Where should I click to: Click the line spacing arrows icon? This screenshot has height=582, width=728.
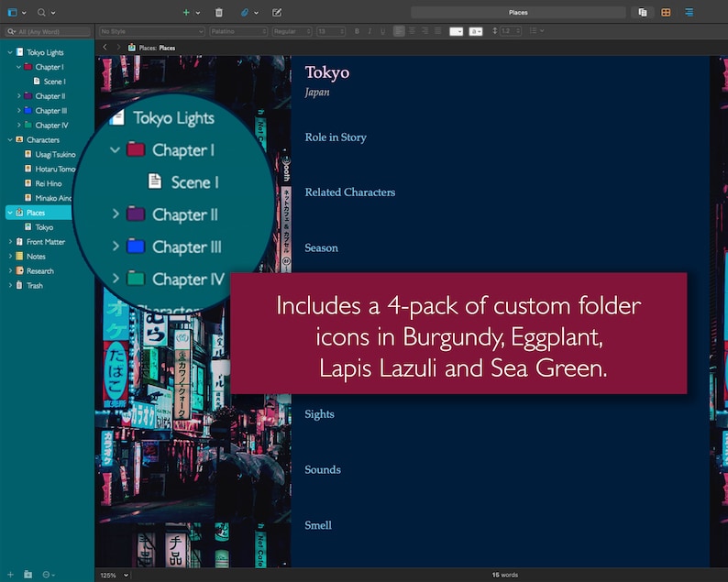pyautogui.click(x=494, y=31)
